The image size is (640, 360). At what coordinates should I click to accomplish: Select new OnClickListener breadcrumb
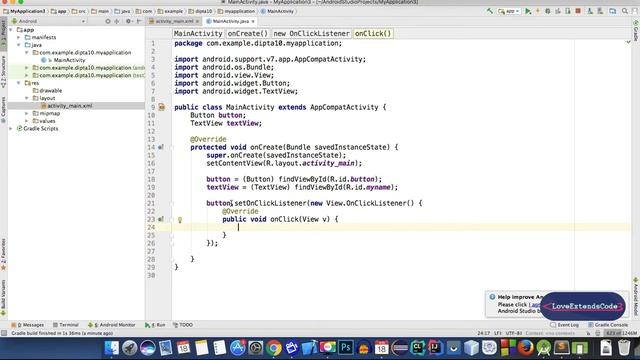point(311,33)
